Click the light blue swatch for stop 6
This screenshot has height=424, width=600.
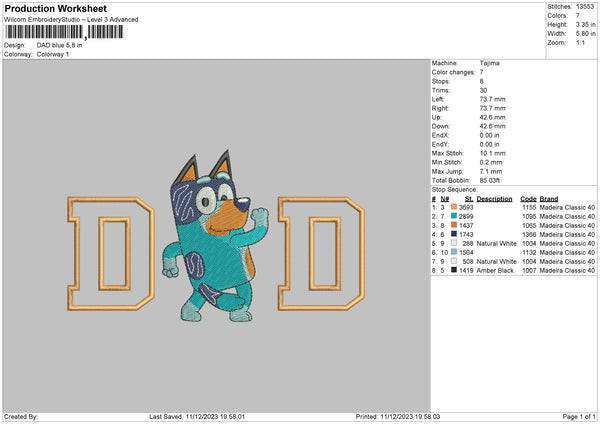pyautogui.click(x=454, y=252)
